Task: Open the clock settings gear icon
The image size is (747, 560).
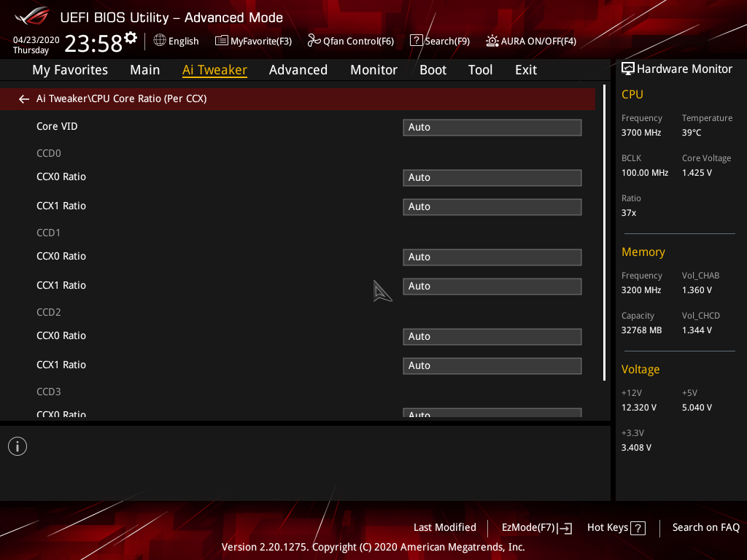Action: click(130, 38)
